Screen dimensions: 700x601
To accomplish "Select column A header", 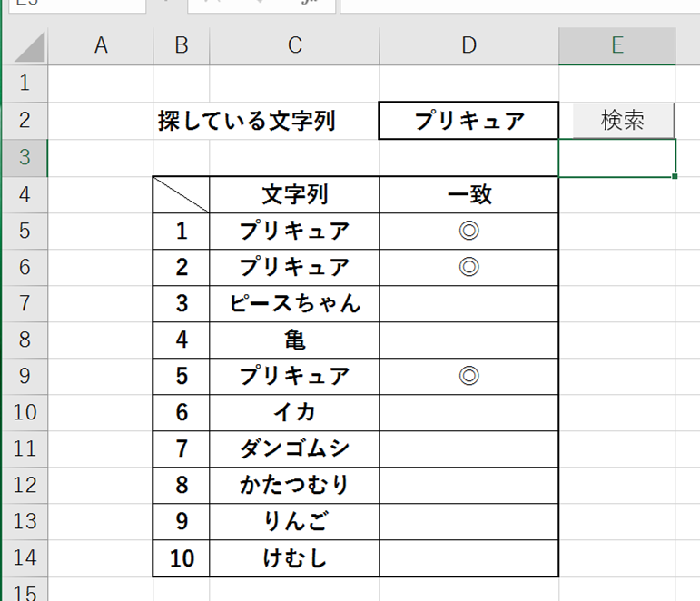I will point(101,46).
